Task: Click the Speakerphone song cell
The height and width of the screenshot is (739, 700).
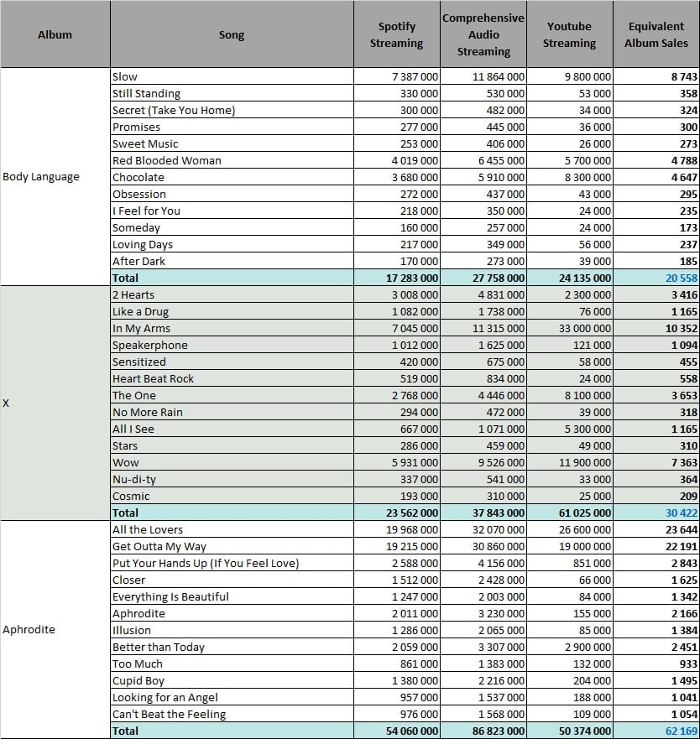Action: pyautogui.click(x=232, y=345)
